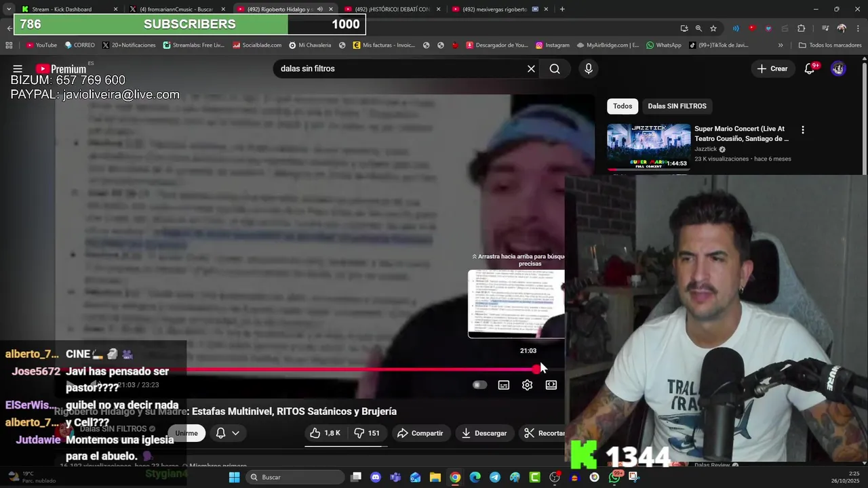Clear the search box with the X
The width and height of the screenshot is (868, 488).
[x=531, y=68]
